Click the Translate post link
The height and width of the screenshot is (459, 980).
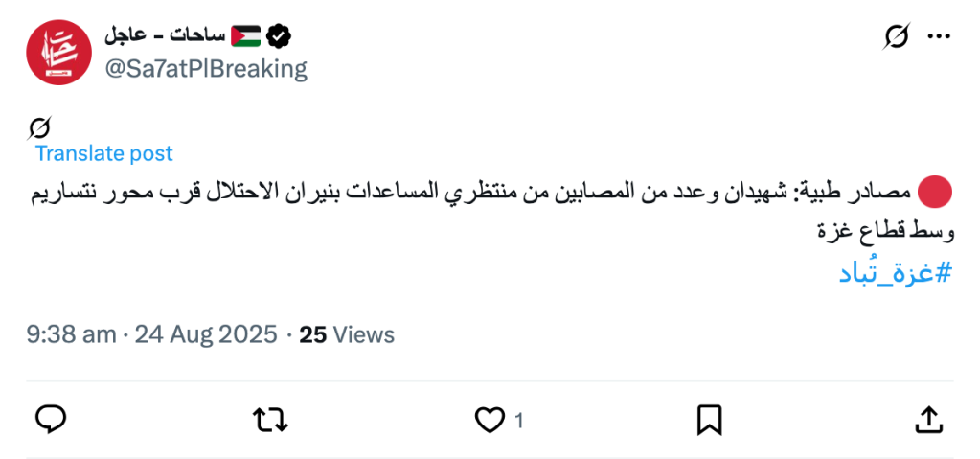tap(104, 153)
